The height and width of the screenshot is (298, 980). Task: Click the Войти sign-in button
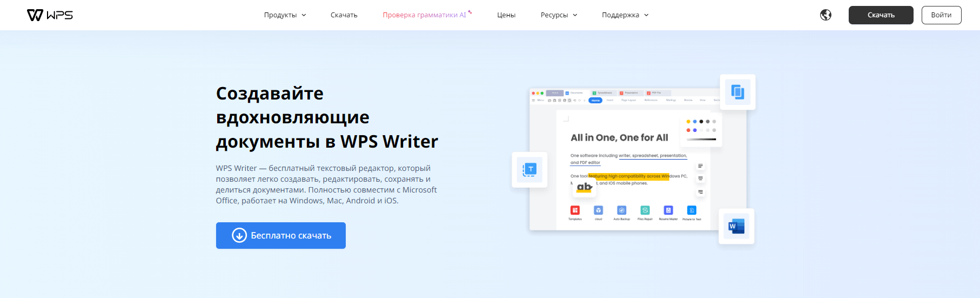coord(941,15)
